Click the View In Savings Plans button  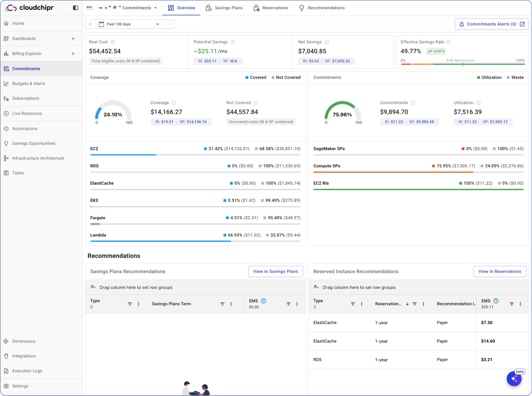pos(275,271)
